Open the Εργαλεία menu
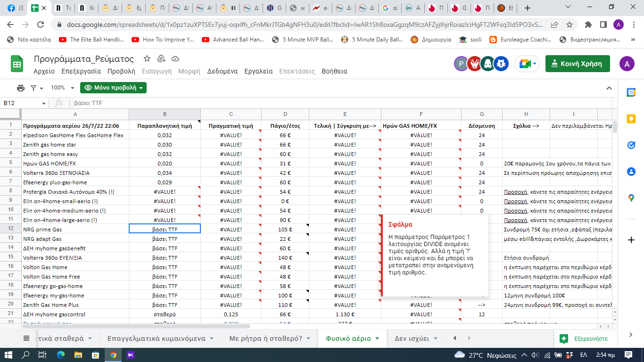This screenshot has width=644, height=362. coord(258,71)
